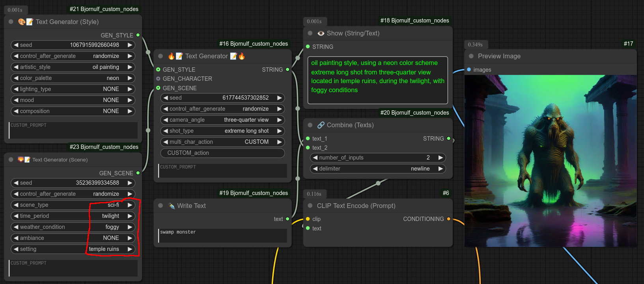Screen dimensions: 644x284
Task: Toggle collapse dot on CLIP Text Encode node
Action: pos(310,206)
